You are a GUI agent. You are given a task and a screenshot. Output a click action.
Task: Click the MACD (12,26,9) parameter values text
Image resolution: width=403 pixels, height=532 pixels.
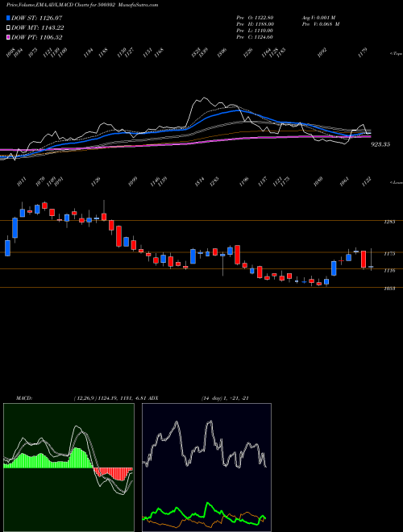(111, 398)
